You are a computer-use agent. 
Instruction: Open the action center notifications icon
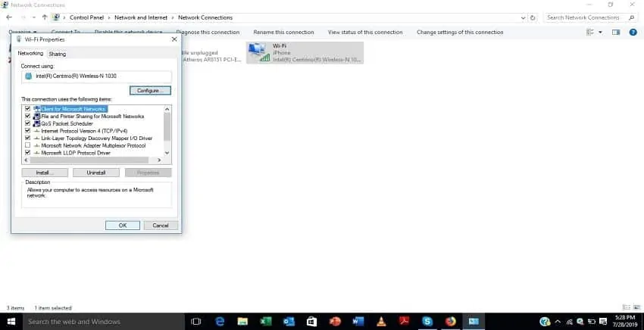coord(603,322)
